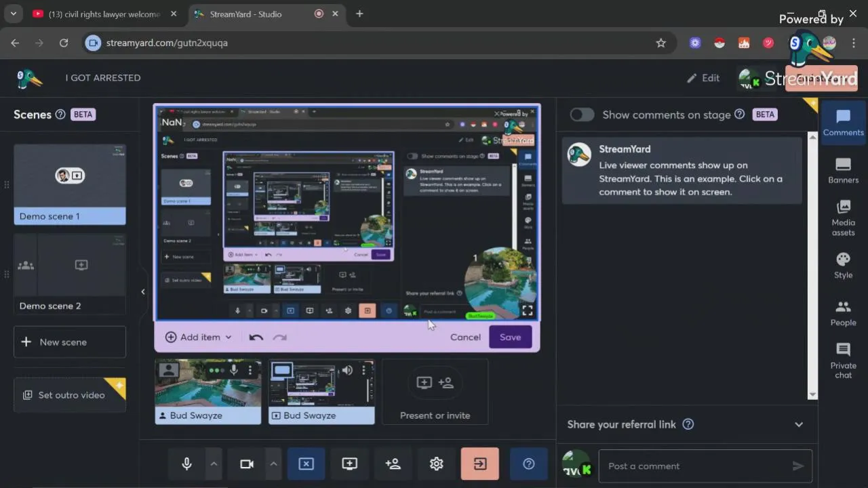Mute the microphone in bottom toolbar
This screenshot has height=488, width=868.
point(186,464)
